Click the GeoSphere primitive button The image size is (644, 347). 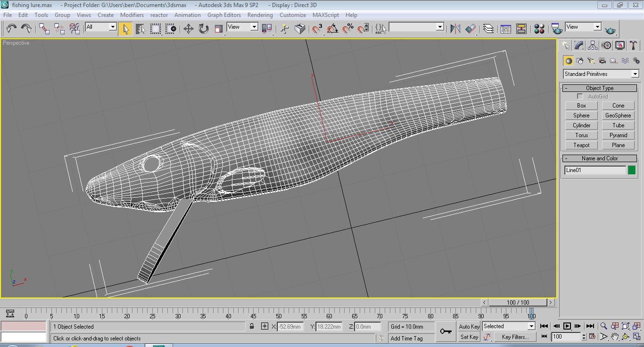click(618, 116)
